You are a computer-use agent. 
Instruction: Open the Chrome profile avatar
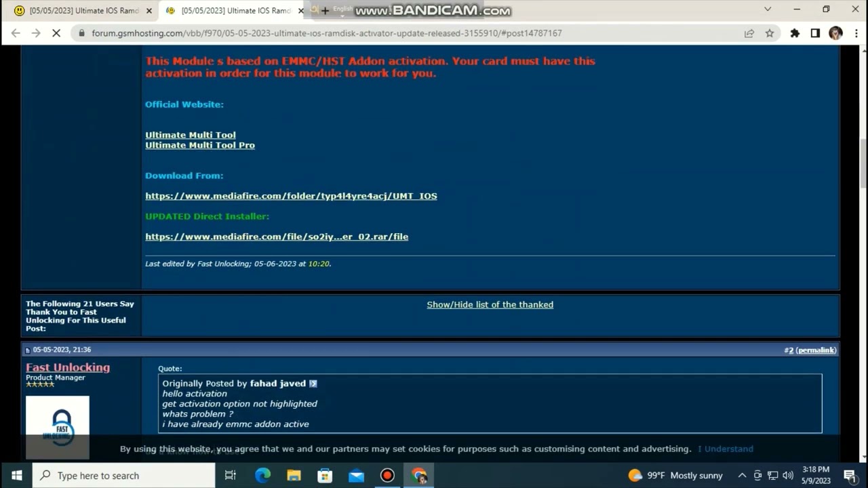point(835,33)
